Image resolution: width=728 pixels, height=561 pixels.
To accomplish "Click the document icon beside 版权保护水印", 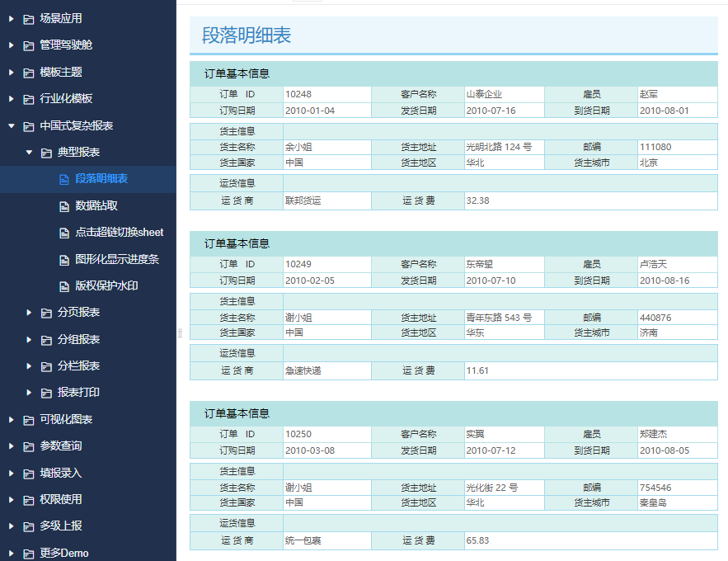I will point(64,286).
